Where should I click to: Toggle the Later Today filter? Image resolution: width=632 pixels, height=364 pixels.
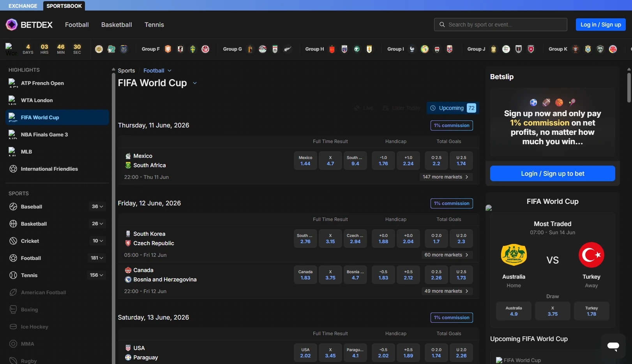click(401, 108)
